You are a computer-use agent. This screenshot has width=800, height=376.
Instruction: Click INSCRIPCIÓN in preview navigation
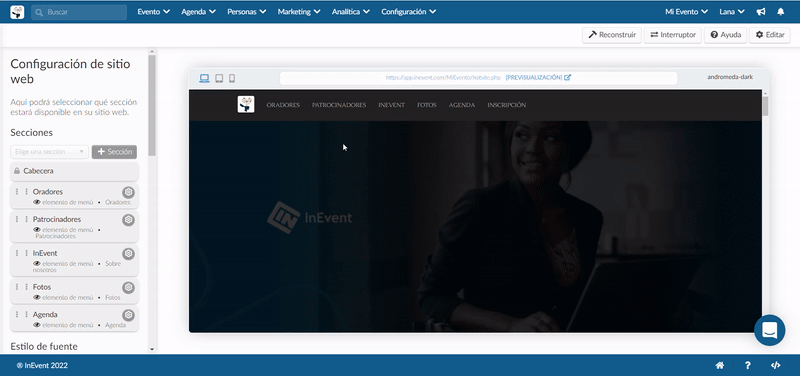(x=507, y=105)
